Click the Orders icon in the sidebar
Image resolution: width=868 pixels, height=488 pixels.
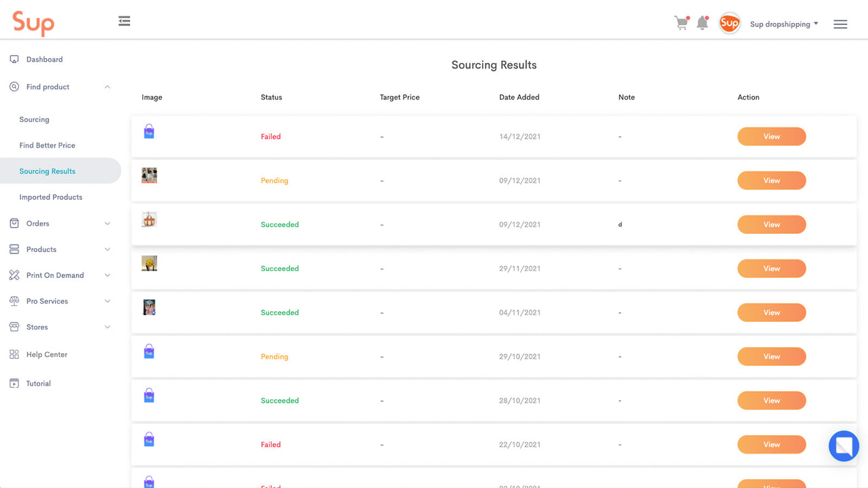point(14,224)
